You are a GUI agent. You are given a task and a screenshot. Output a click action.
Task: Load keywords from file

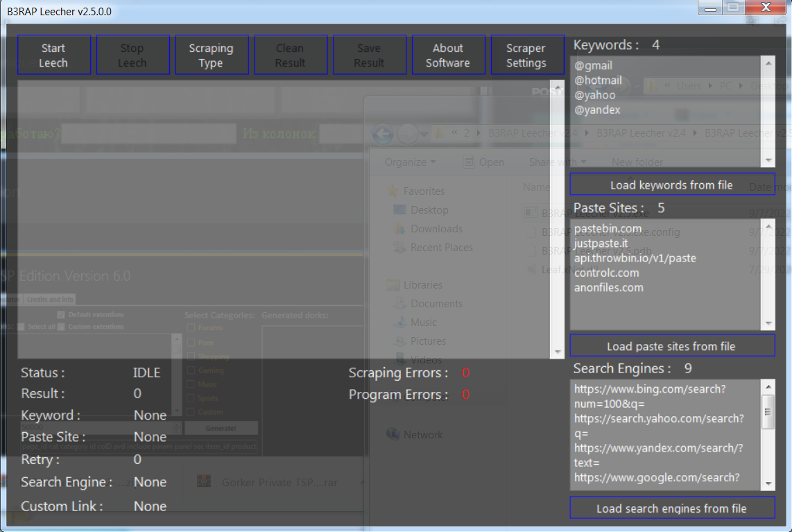pyautogui.click(x=672, y=185)
